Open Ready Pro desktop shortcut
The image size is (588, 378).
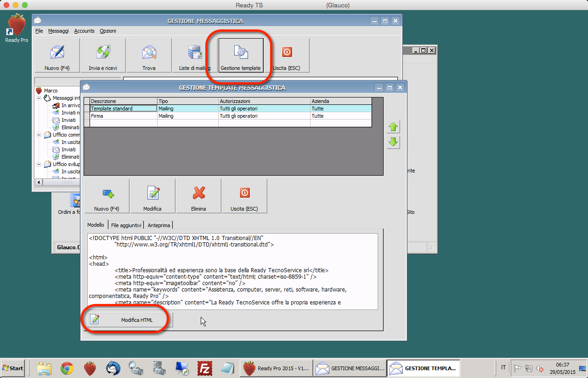pos(17,29)
